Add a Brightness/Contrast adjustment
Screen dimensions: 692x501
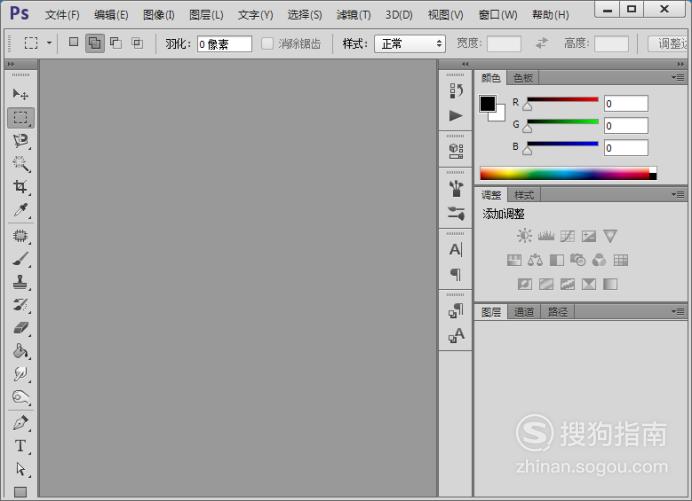coord(524,236)
